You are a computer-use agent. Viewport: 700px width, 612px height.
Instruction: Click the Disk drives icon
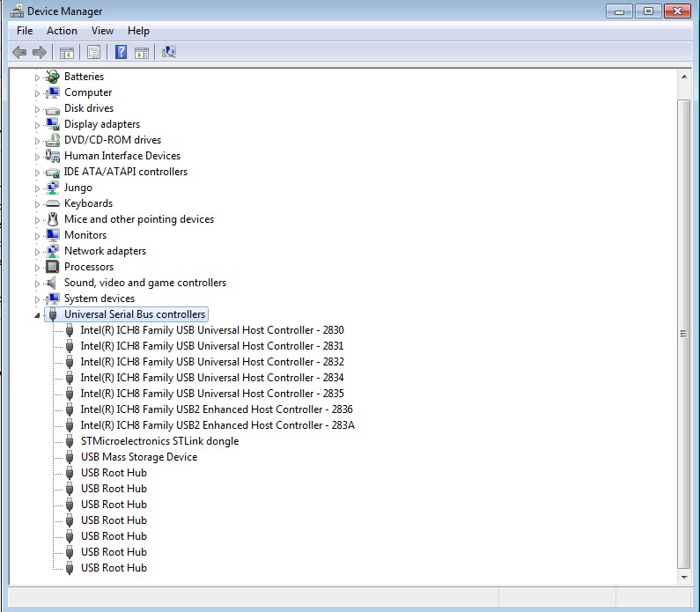pos(52,110)
